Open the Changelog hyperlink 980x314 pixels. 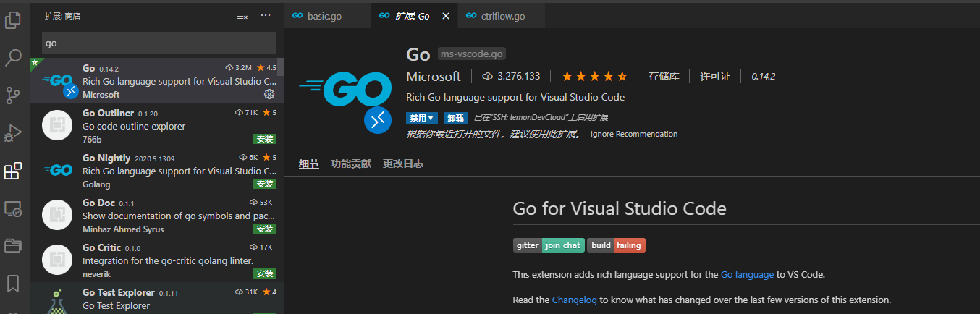coord(575,300)
